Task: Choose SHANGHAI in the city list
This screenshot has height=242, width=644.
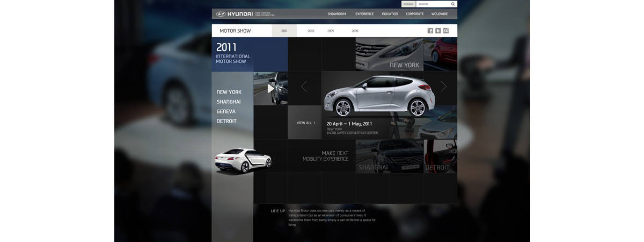Action: pyautogui.click(x=229, y=102)
